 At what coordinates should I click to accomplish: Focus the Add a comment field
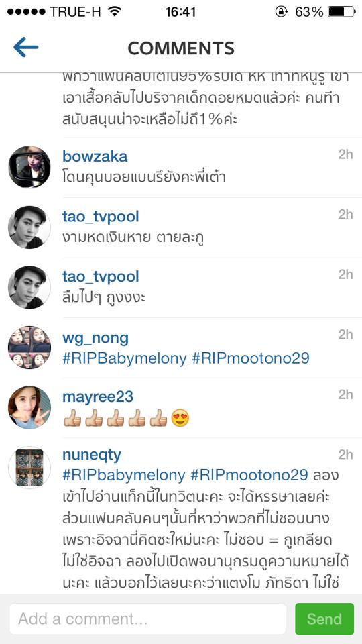(147, 619)
